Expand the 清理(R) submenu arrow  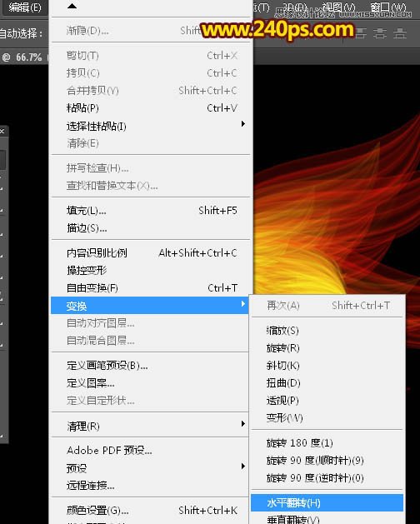pyautogui.click(x=243, y=424)
